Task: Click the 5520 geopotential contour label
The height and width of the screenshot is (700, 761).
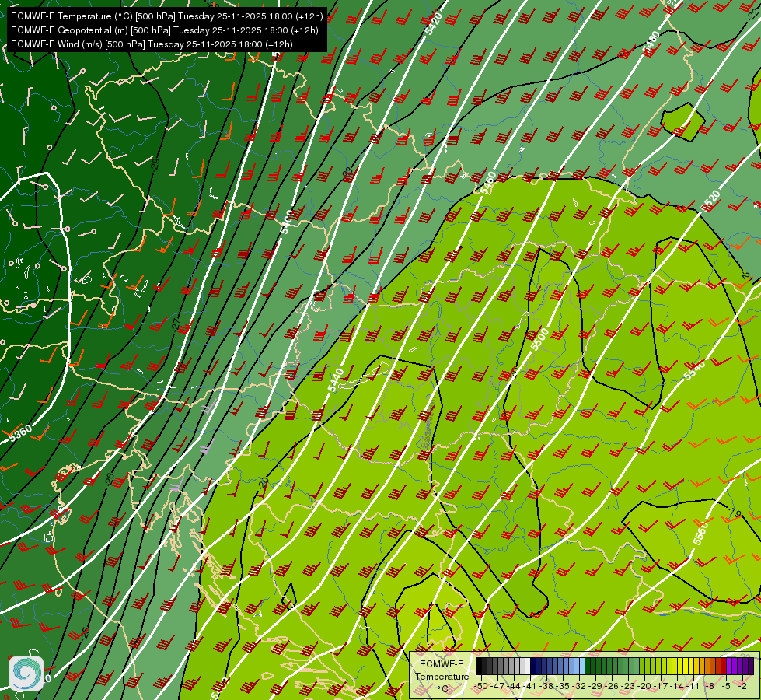Action: pos(711,201)
